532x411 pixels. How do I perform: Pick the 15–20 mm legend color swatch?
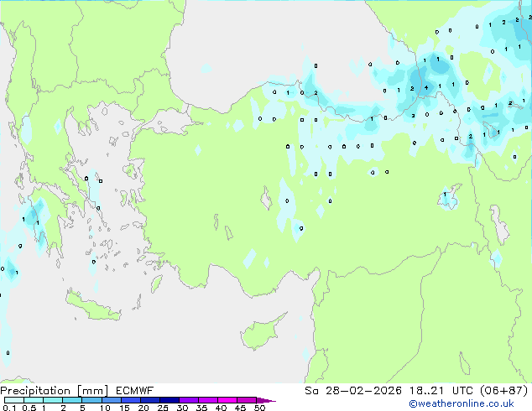point(130,400)
